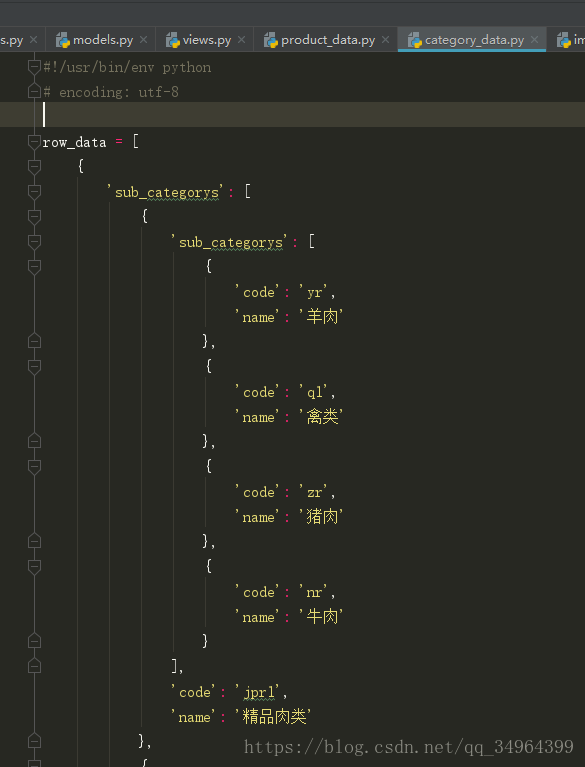Click the fold end marker beside the closing ']' bracket

point(34,666)
